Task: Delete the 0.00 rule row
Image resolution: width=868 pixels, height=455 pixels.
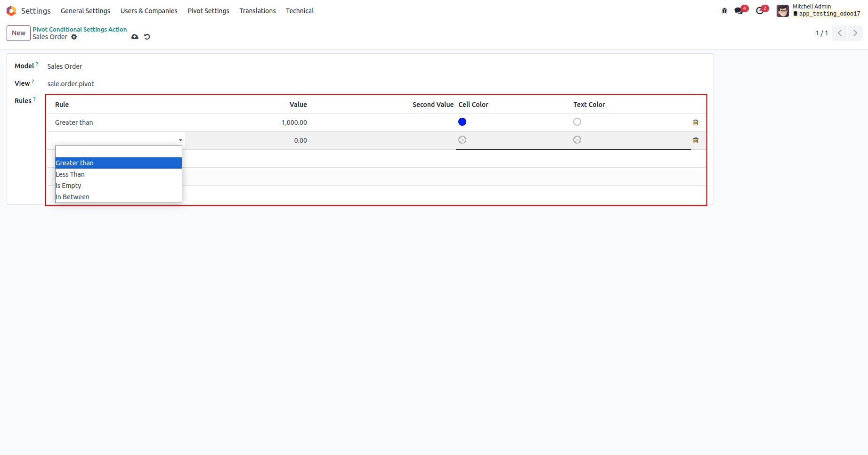Action: (x=696, y=140)
